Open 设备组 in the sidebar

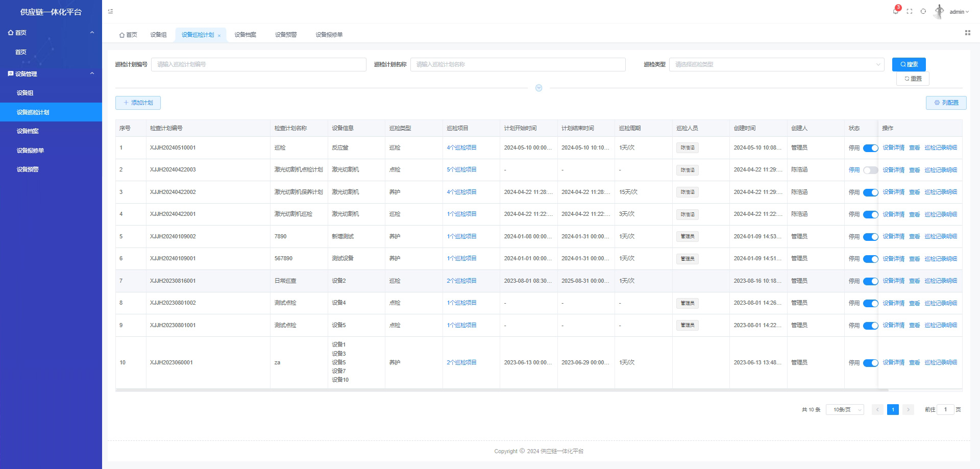51,93
